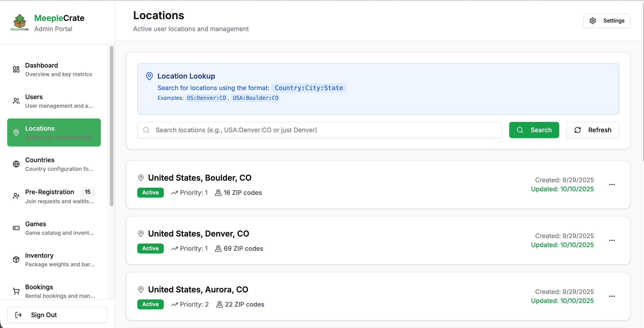Open actions menu for Boulder, CO
644x328 pixels.
(612, 184)
